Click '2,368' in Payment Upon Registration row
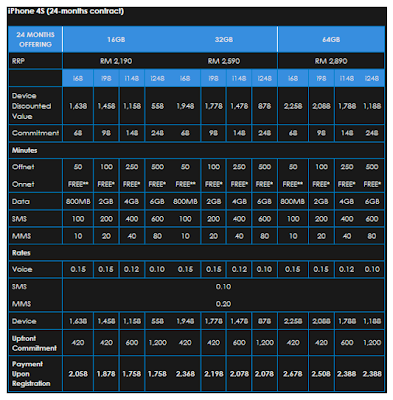The width and height of the screenshot is (393, 400). [185, 374]
